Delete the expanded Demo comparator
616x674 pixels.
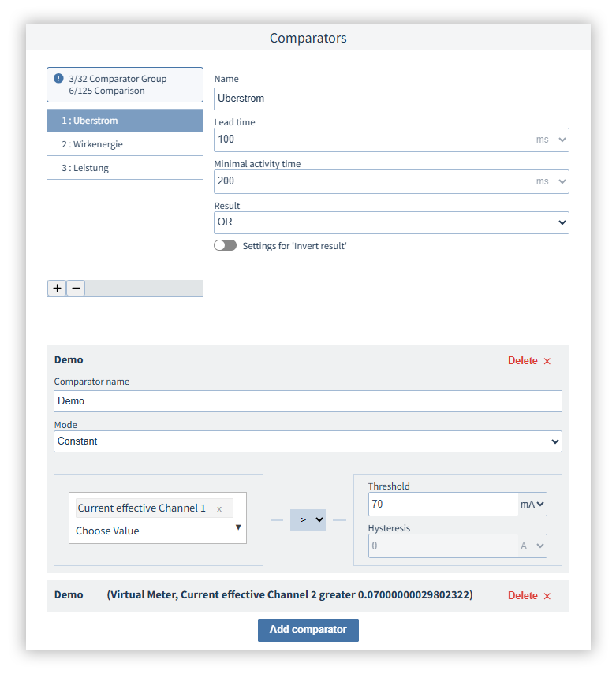(x=529, y=361)
